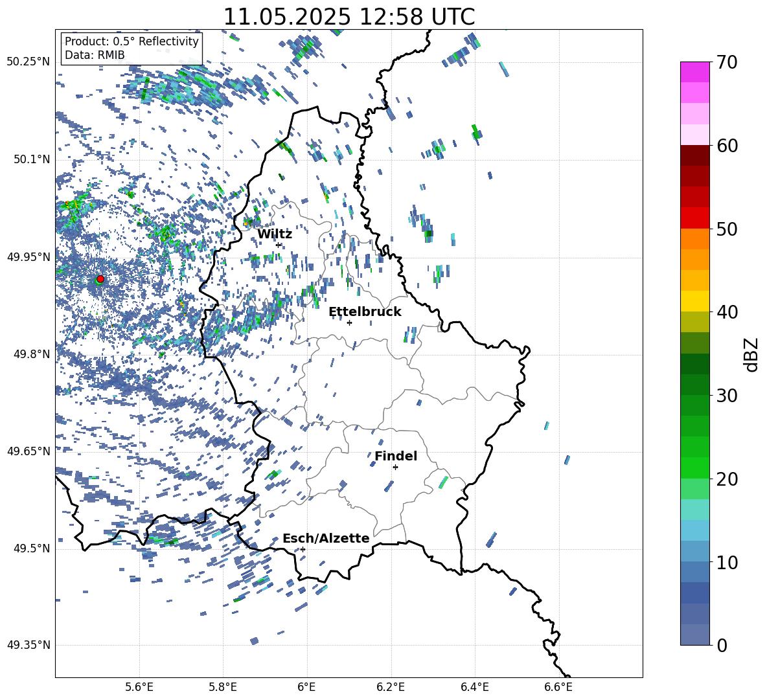Click the colorbar tick label 60
This screenshot has width=767, height=700.
tap(727, 146)
